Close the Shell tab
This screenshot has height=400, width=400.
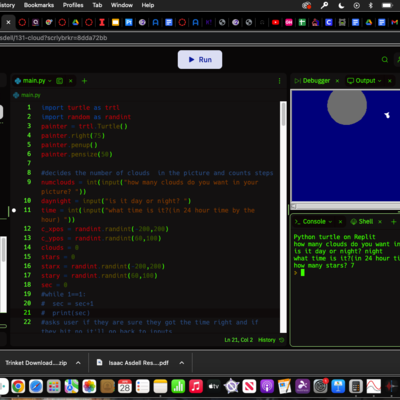tap(380, 222)
